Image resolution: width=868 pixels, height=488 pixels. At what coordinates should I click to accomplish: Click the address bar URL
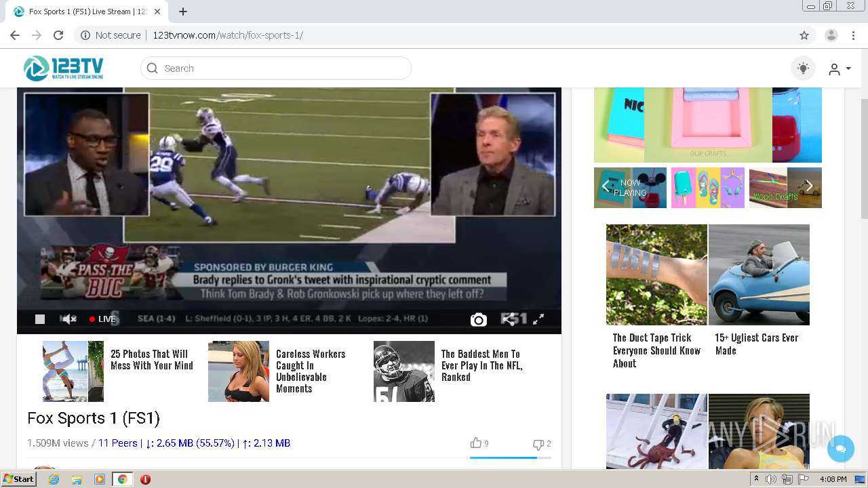227,35
